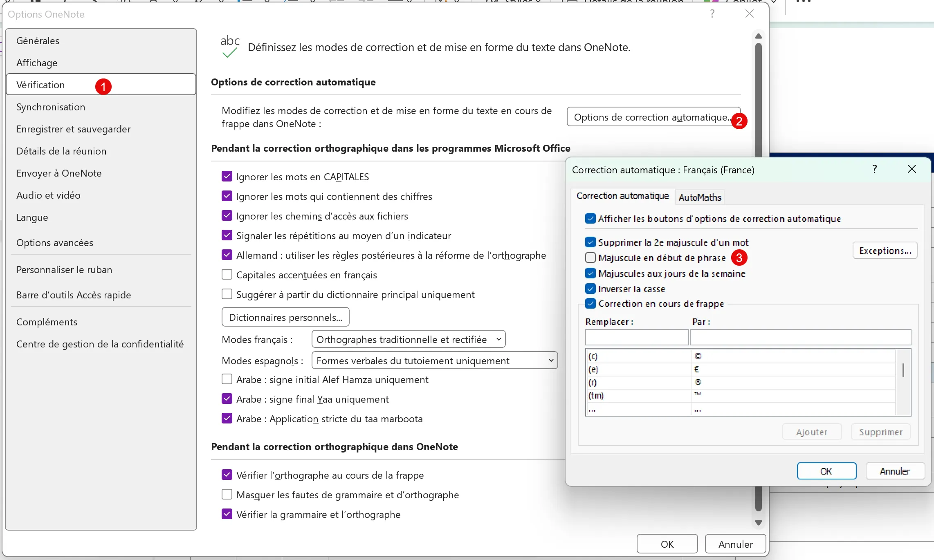Click scroll down arrow of options panel
The width and height of the screenshot is (934, 560).
pyautogui.click(x=758, y=522)
